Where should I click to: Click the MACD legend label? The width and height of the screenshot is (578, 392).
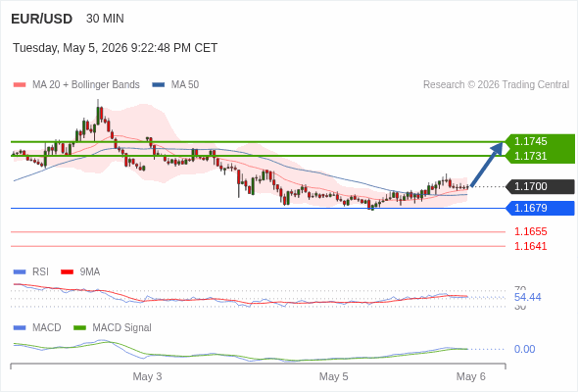point(47,328)
